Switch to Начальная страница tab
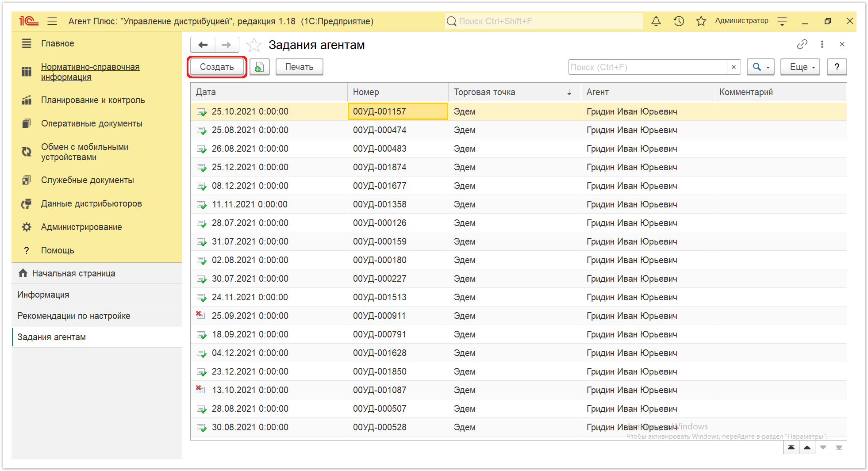This screenshot has height=471, width=868. click(x=73, y=273)
